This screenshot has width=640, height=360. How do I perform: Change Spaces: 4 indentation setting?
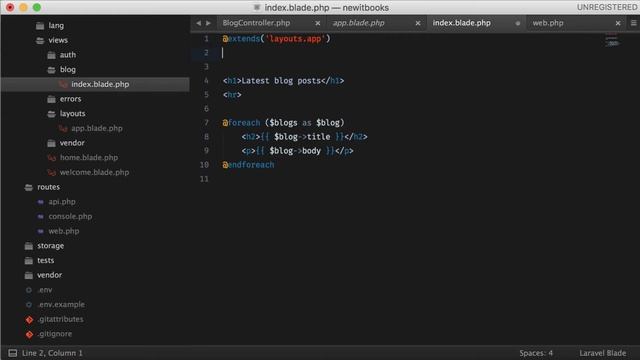pos(536,353)
